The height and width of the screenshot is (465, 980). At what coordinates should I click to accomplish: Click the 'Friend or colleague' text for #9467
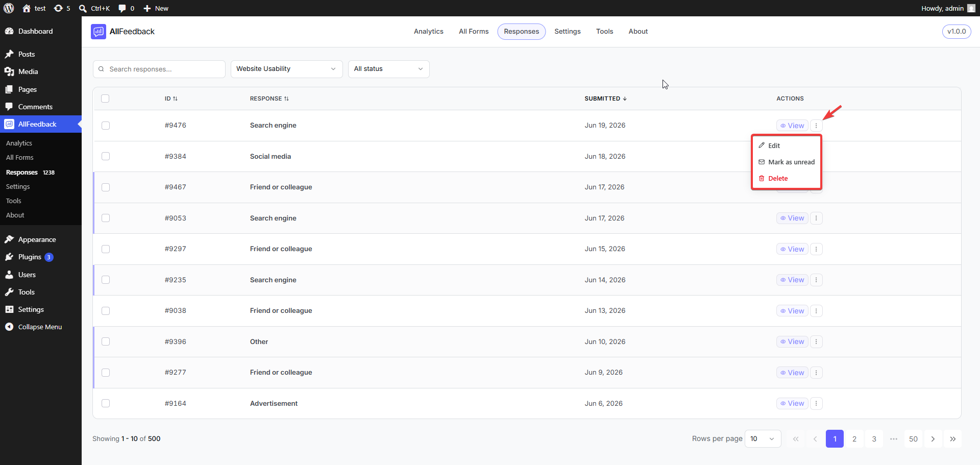tap(281, 187)
